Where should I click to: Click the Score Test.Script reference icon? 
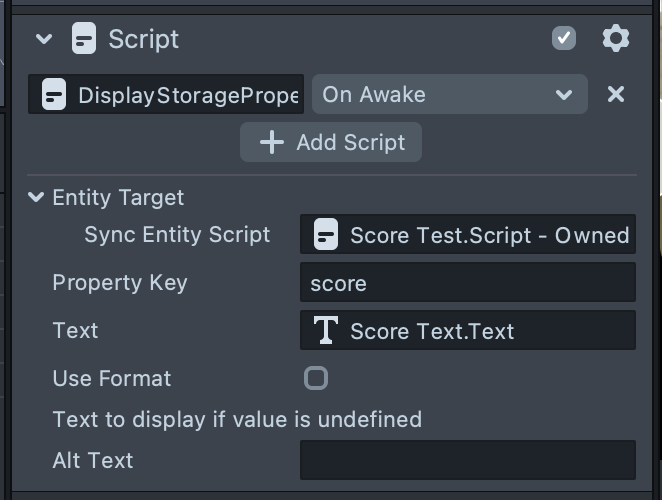click(x=325, y=235)
